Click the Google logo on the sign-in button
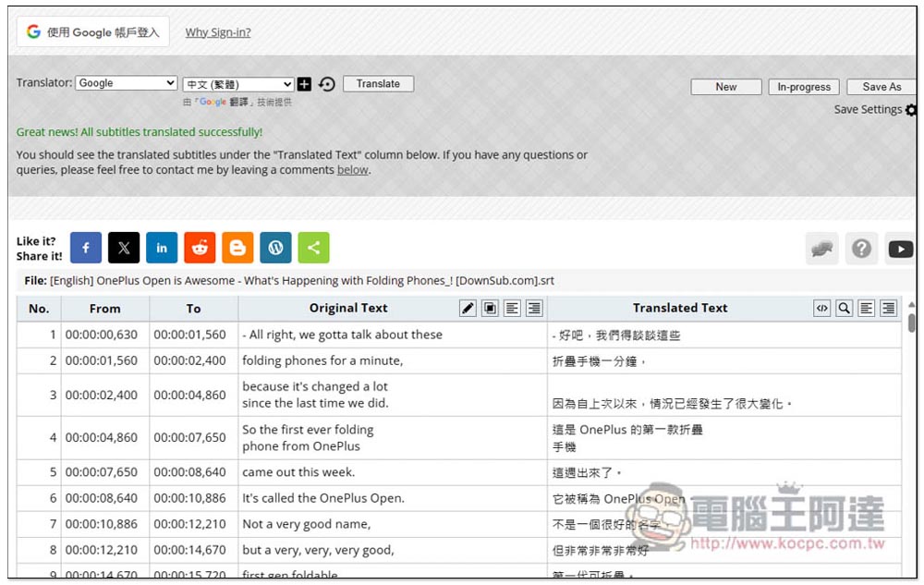 point(33,31)
